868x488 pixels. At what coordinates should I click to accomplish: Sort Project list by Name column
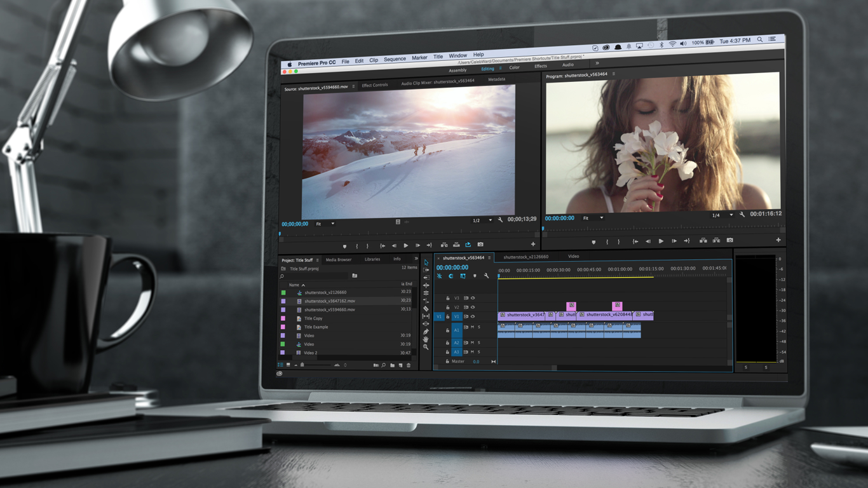click(297, 285)
